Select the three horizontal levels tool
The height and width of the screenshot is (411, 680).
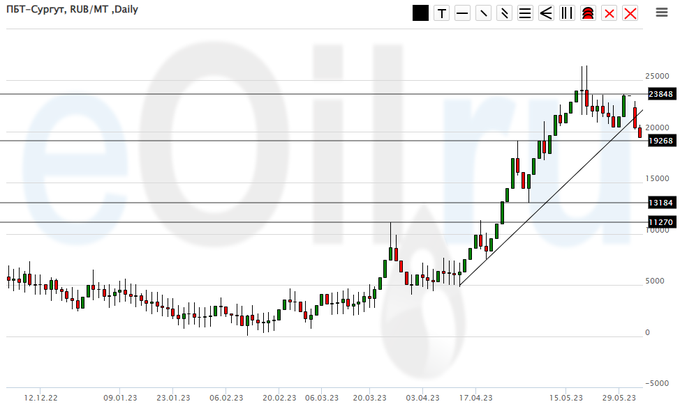pos(525,13)
